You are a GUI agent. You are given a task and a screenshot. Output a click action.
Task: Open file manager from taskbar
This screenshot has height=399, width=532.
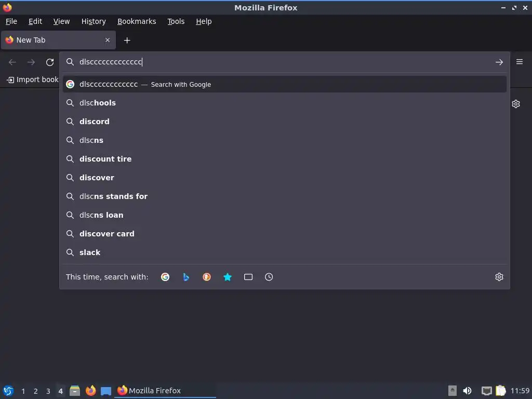point(75,391)
